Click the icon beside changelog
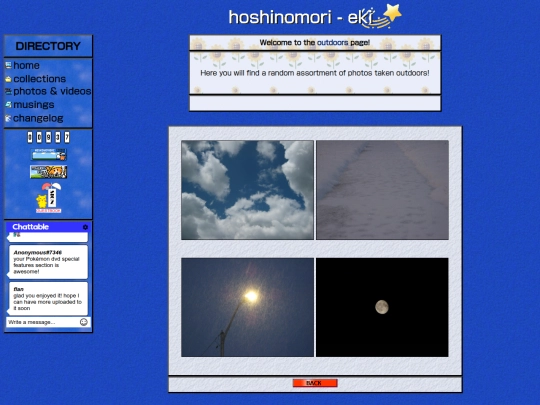540x405 pixels. tap(9, 118)
